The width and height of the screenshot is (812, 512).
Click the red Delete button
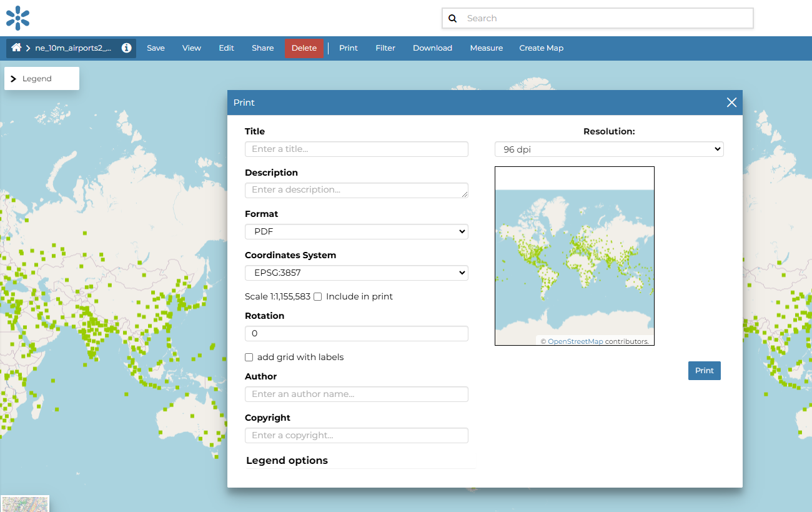pos(304,48)
